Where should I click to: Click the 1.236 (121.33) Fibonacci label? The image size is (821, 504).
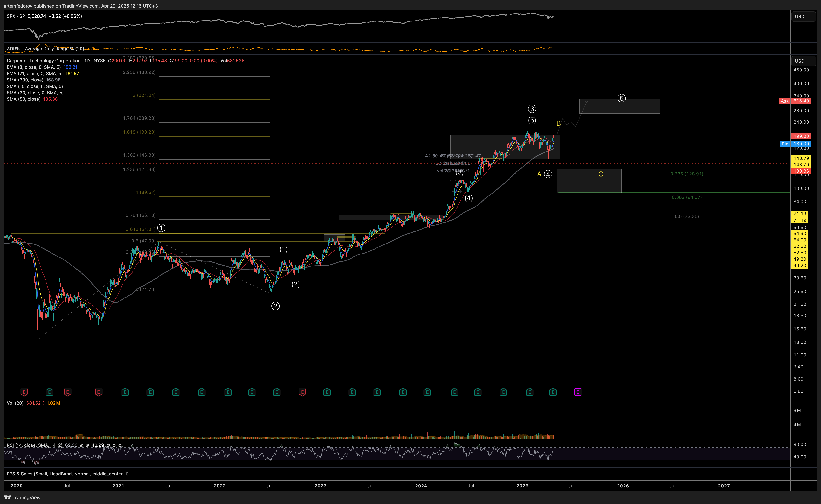click(139, 169)
